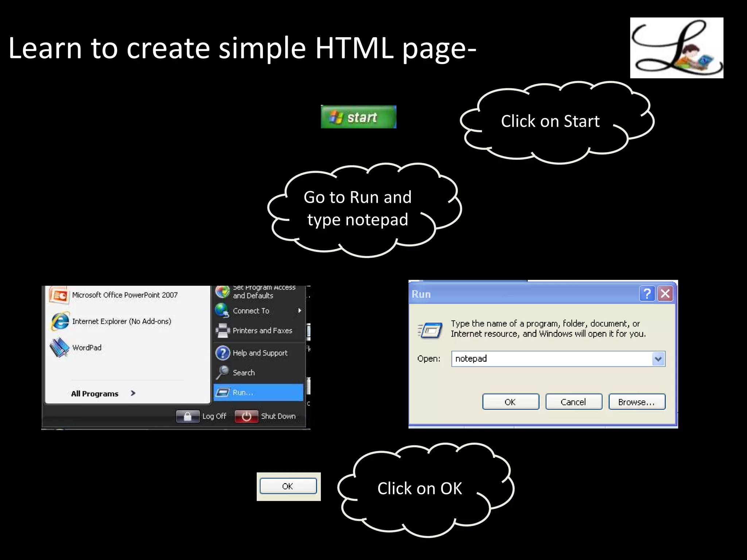Click OK in the Run dialog
The height and width of the screenshot is (560, 747).
point(510,402)
